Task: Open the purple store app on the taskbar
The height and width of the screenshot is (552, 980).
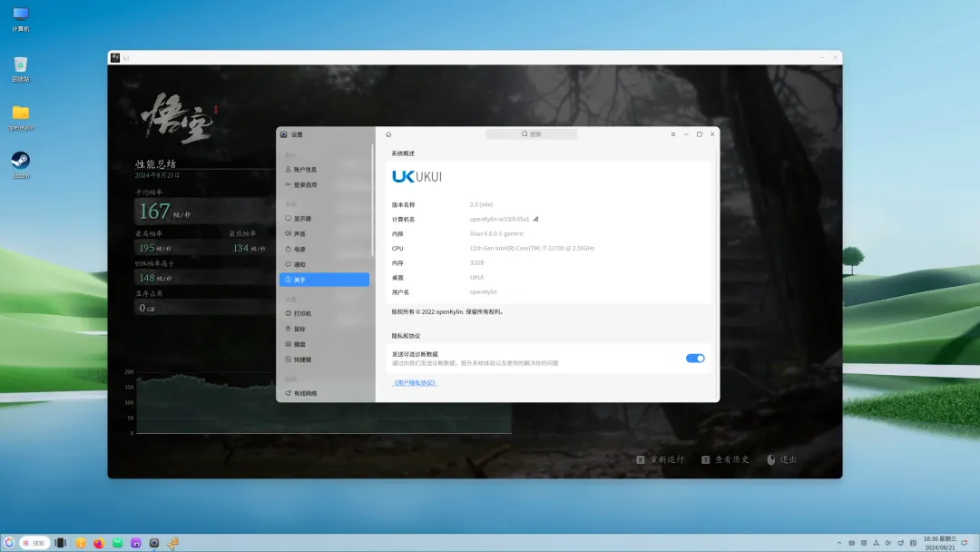Action: (135, 543)
